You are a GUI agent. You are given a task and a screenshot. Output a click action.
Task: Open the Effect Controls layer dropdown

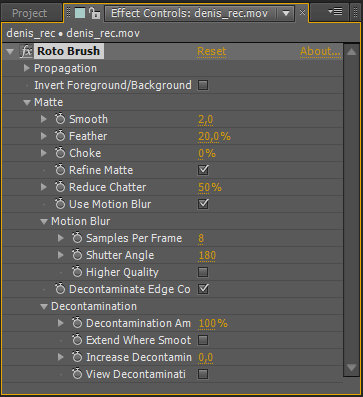286,13
